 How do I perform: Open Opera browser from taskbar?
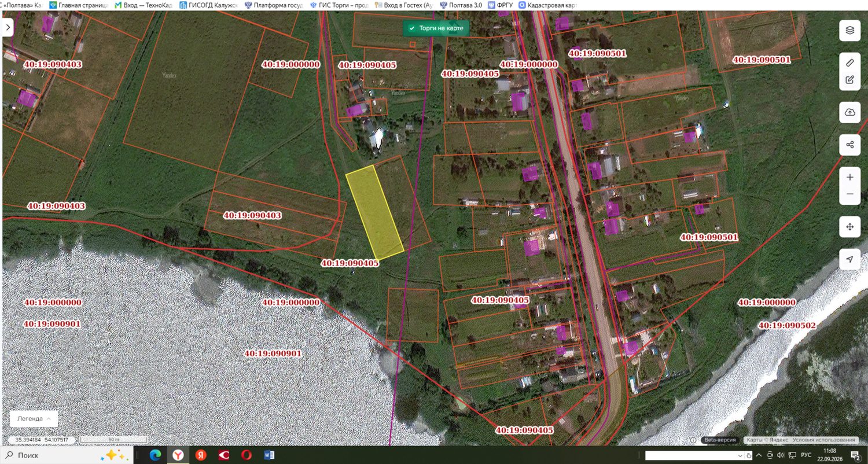point(247,455)
